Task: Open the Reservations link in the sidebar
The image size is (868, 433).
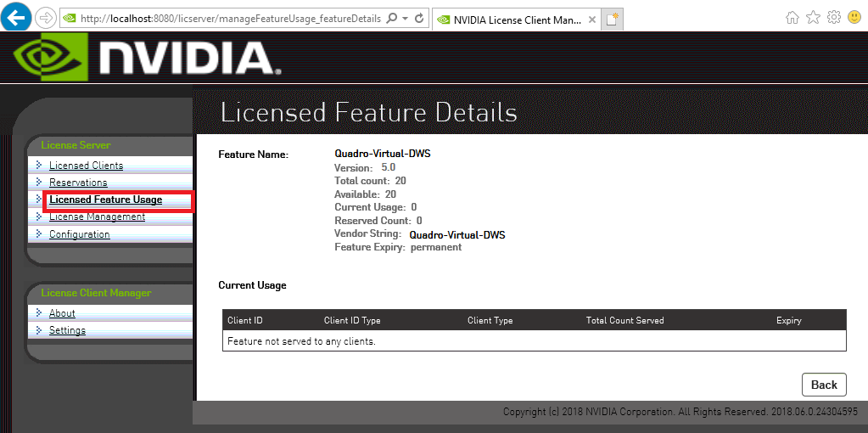Action: 78,183
